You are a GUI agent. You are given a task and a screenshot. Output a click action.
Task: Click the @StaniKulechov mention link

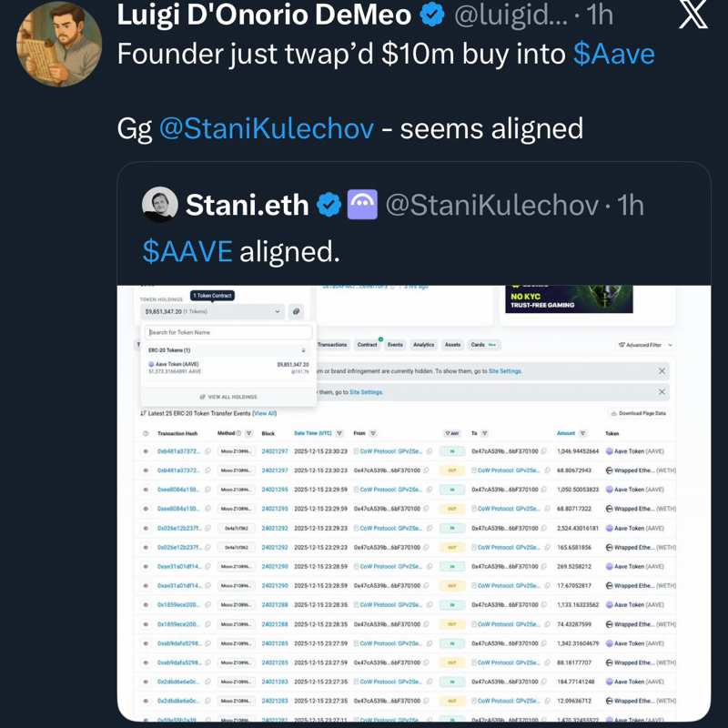tap(267, 128)
